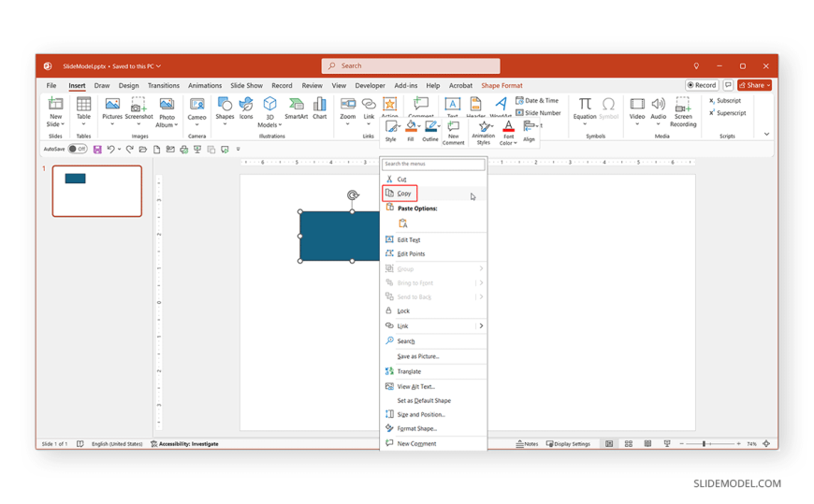Switch to Transitions tab
The image size is (814, 504).
click(164, 86)
